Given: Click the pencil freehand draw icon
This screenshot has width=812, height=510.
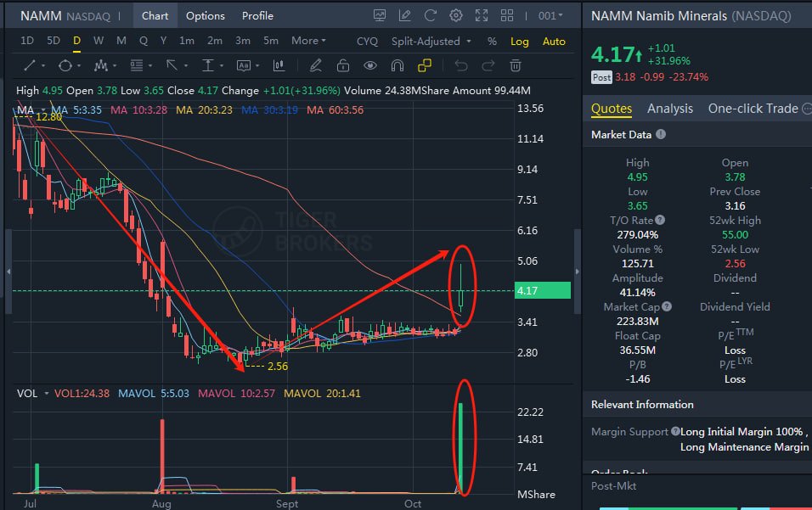Looking at the screenshot, I should click(x=315, y=65).
